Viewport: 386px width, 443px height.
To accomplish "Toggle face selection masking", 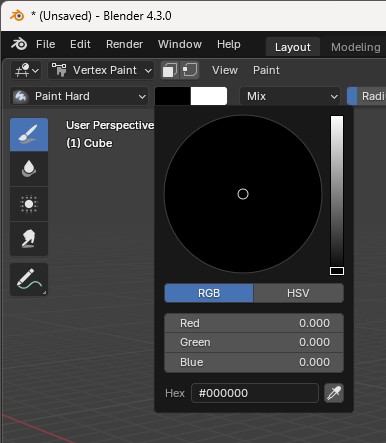I will (170, 70).
